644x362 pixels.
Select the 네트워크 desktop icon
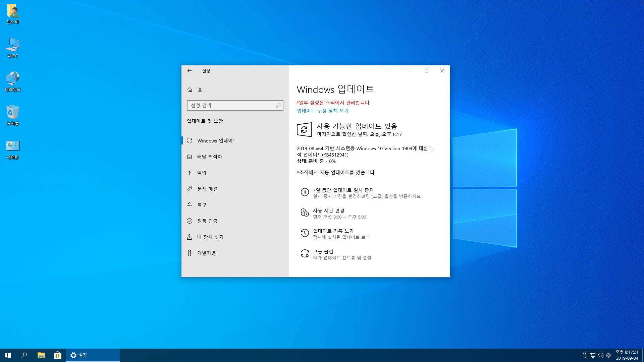click(x=13, y=81)
